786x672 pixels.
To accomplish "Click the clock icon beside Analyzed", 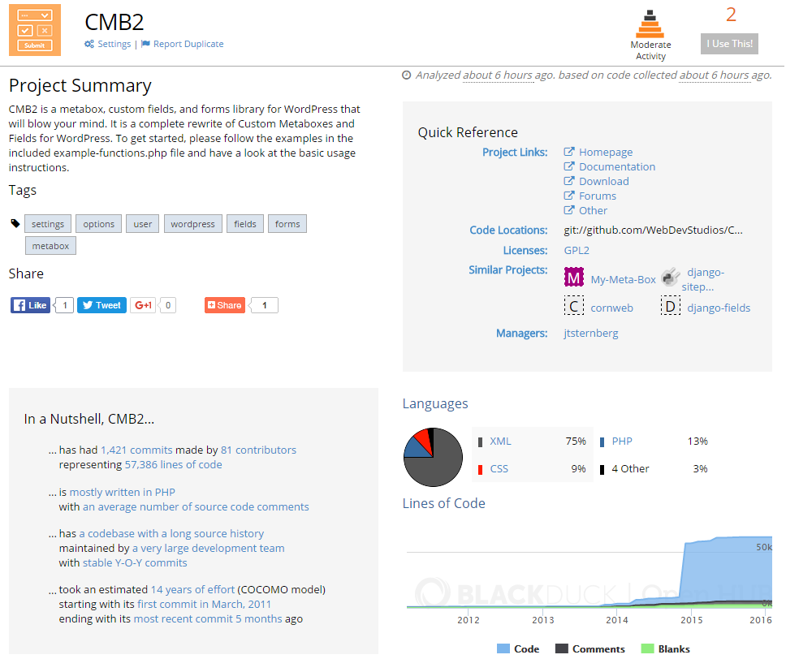I will point(407,75).
